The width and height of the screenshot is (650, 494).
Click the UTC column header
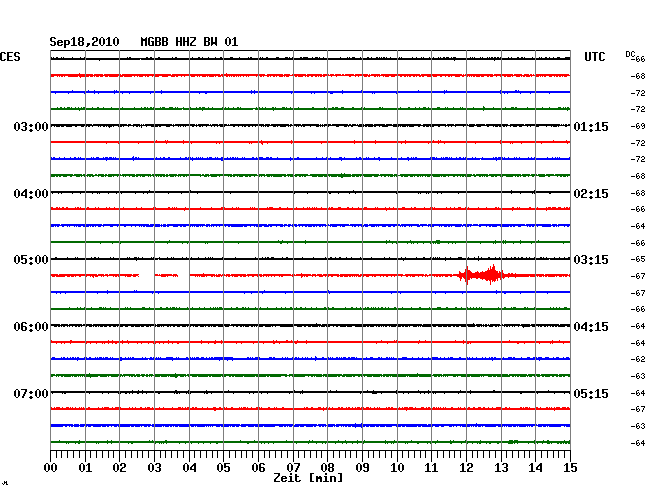[594, 57]
